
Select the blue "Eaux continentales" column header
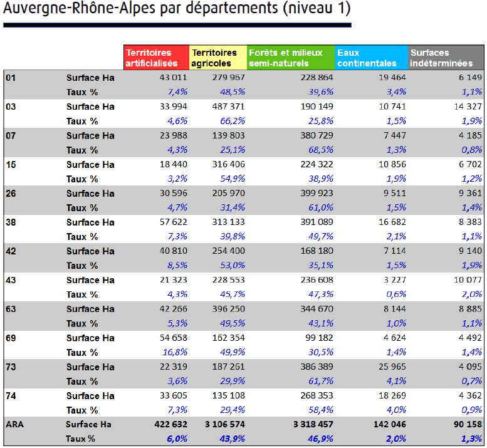pos(371,58)
